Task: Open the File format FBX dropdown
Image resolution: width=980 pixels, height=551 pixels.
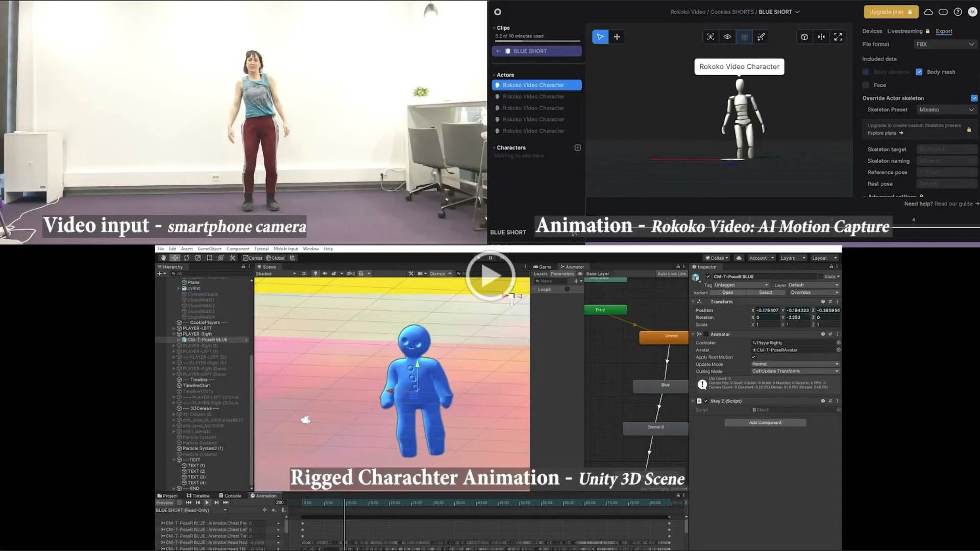Action: pos(945,44)
